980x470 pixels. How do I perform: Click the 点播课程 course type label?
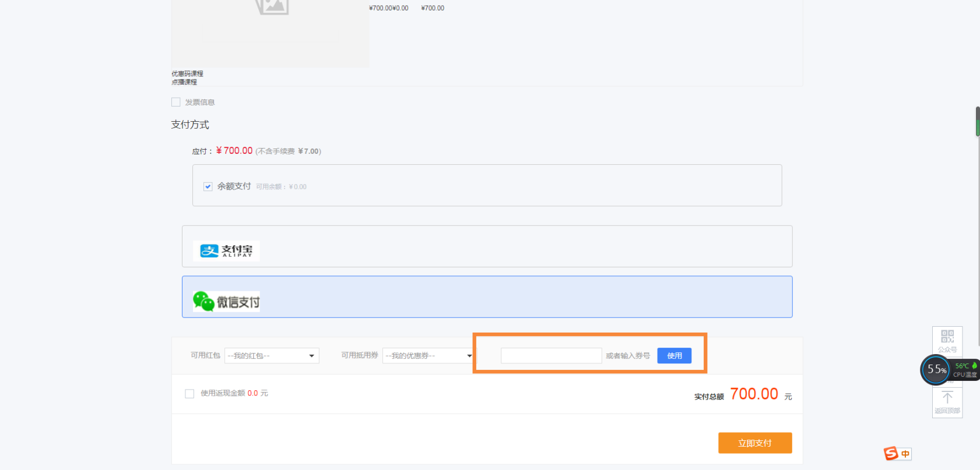(184, 82)
